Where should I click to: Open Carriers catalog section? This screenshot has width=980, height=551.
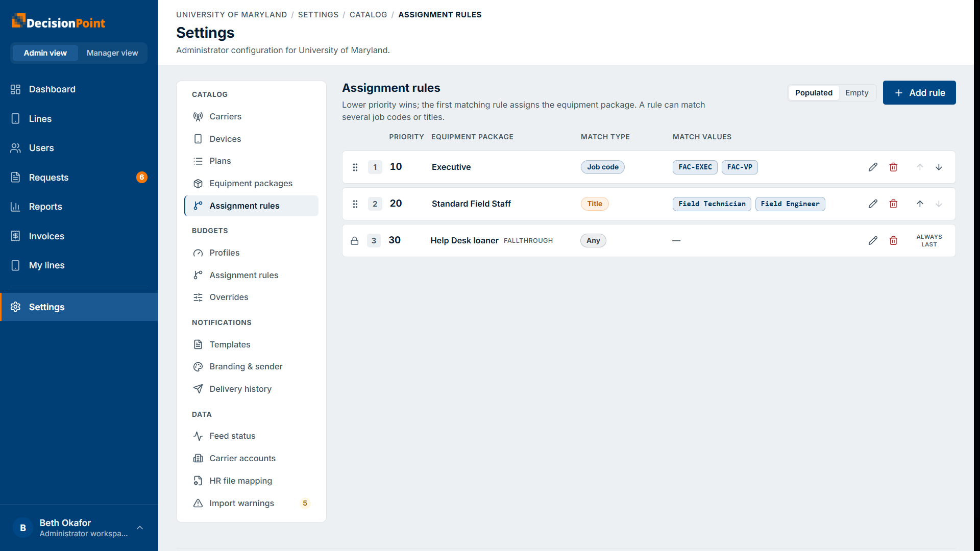251,117
